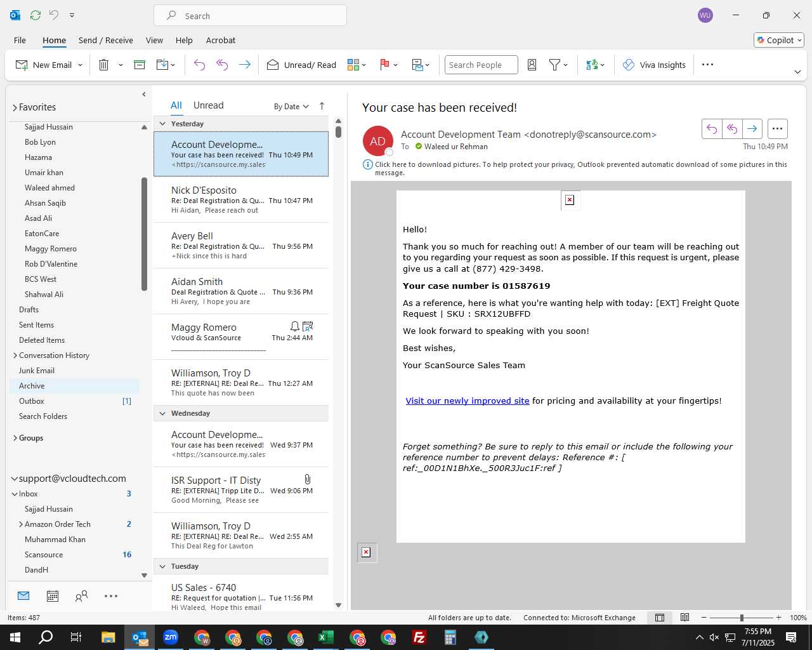
Task: Click the Undo icon in title bar
Action: 54,15
